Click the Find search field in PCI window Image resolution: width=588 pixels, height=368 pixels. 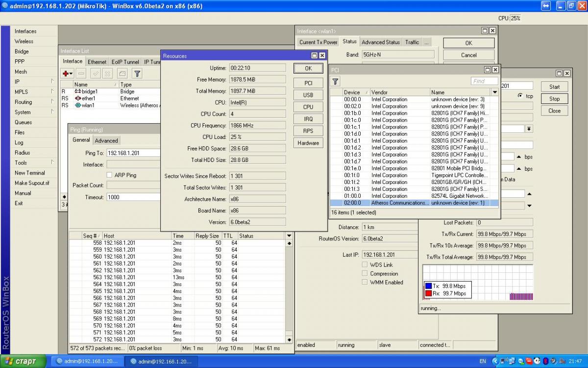point(484,81)
